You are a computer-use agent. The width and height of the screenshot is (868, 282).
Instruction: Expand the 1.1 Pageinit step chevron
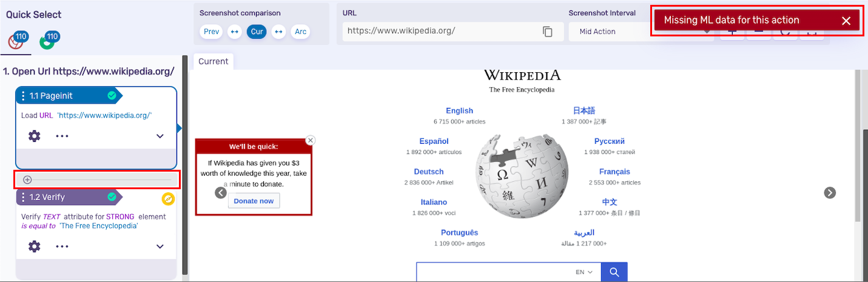click(x=160, y=136)
